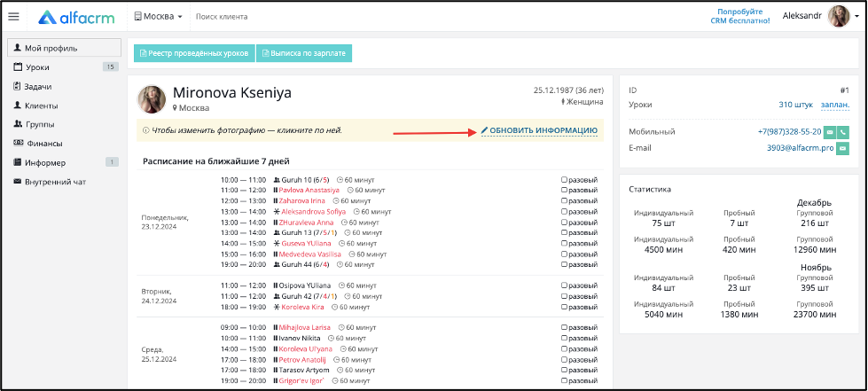Open Pavlova Anastasiya lesson link
The height and width of the screenshot is (391, 868).
tap(309, 190)
